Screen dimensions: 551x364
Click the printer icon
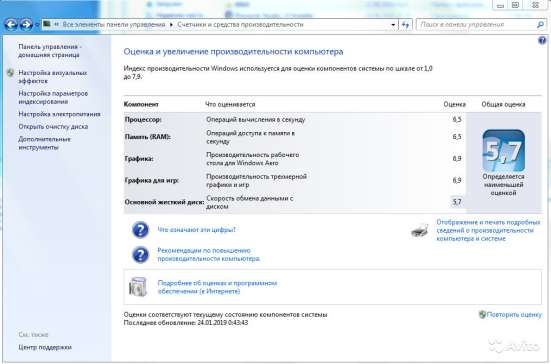coord(420,230)
